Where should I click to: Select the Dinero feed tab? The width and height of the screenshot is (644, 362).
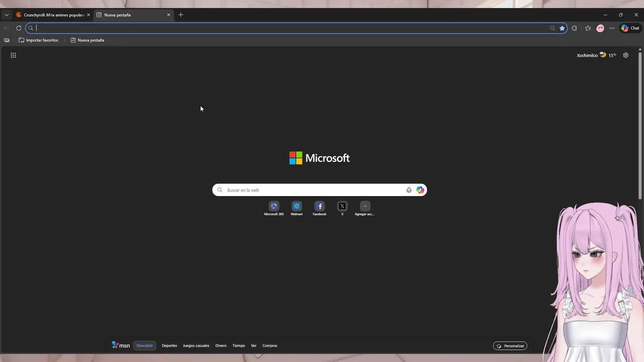click(221, 346)
